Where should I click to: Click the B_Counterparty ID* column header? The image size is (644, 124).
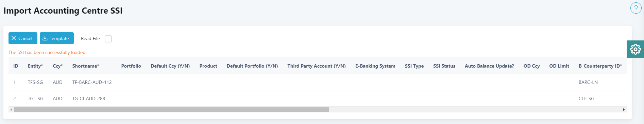click(x=600, y=66)
